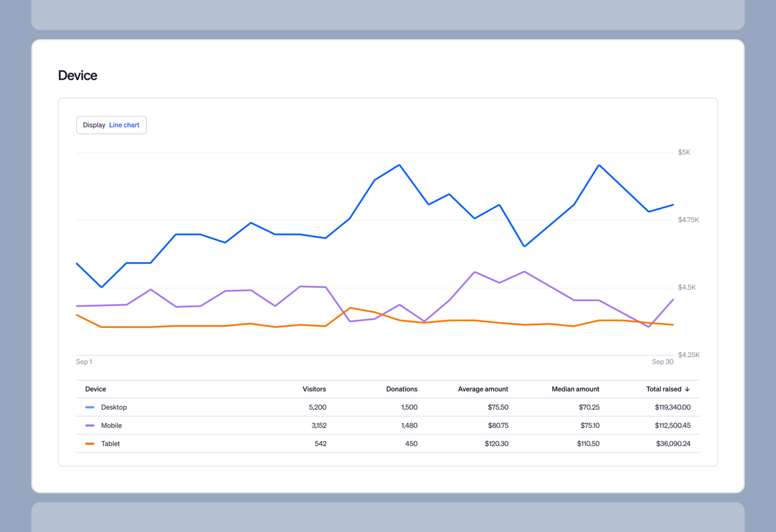
Task: Sort by Average amount column header
Action: click(483, 389)
